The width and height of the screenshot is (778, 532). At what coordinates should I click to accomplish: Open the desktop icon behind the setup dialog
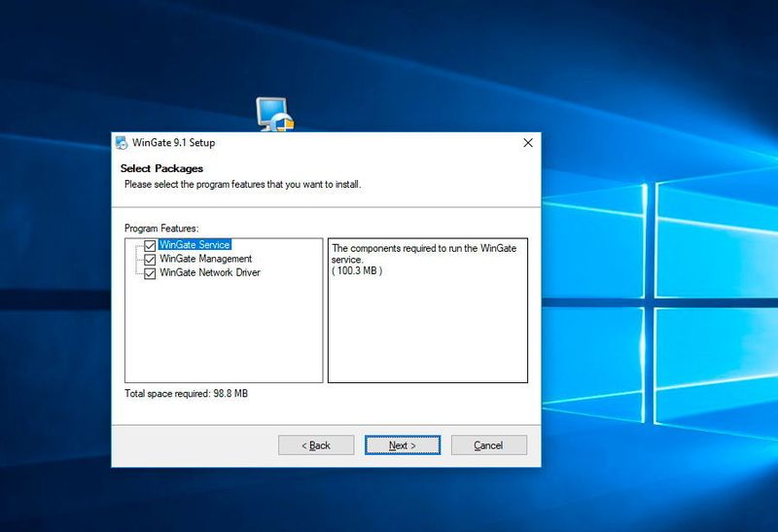point(275,115)
